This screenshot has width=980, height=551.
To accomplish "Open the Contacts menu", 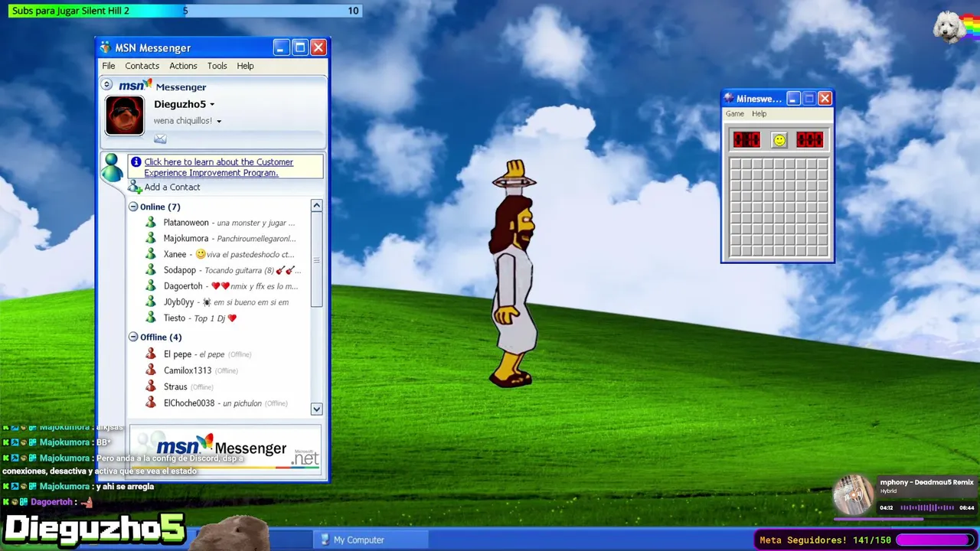I will click(x=142, y=66).
